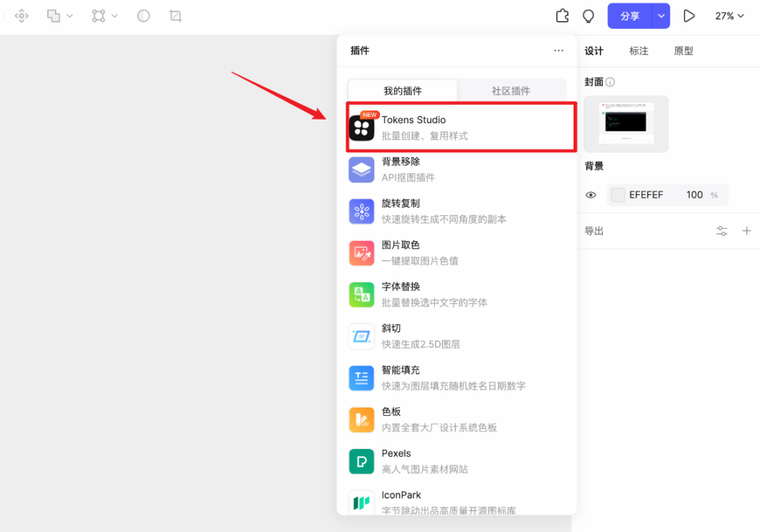Open the 背景移除 plugin icon

coord(362,170)
